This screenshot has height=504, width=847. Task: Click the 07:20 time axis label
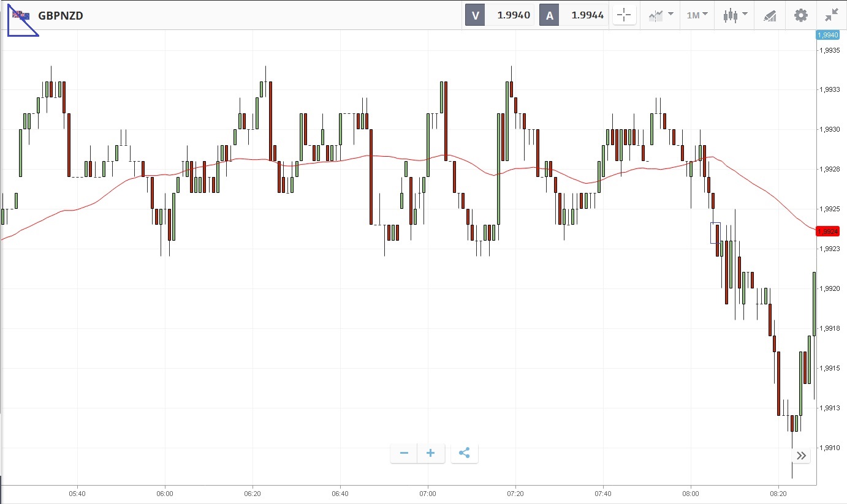tap(515, 494)
